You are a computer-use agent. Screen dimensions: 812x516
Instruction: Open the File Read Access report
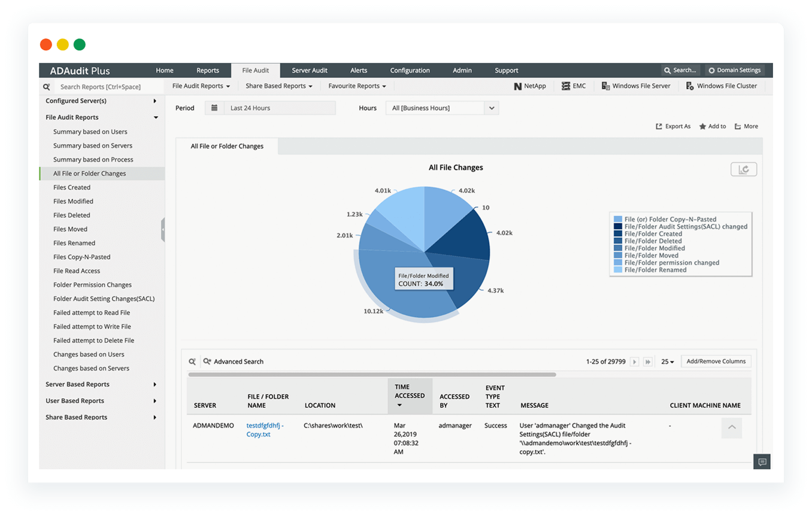pos(77,271)
